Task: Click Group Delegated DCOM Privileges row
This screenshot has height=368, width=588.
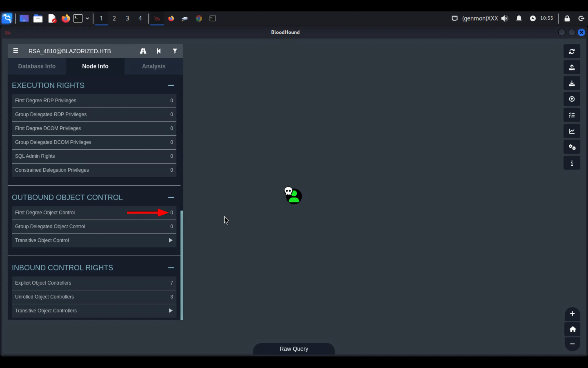Action: pos(94,142)
